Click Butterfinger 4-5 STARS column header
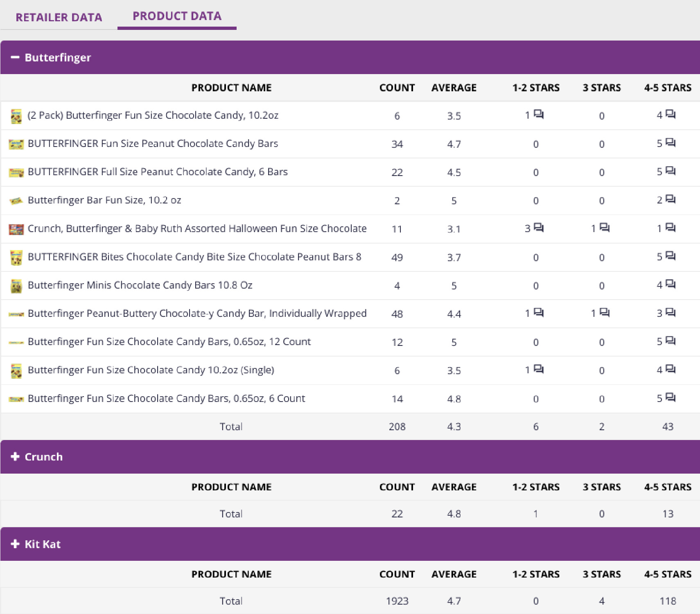This screenshot has width=700, height=614. (668, 88)
